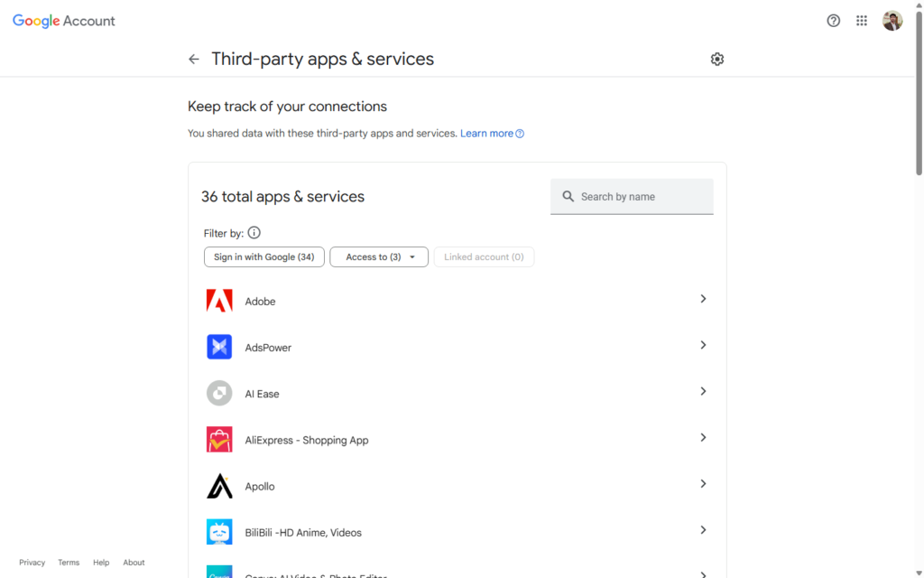Expand the Apollo row chevron
The width and height of the screenshot is (924, 578).
703,484
